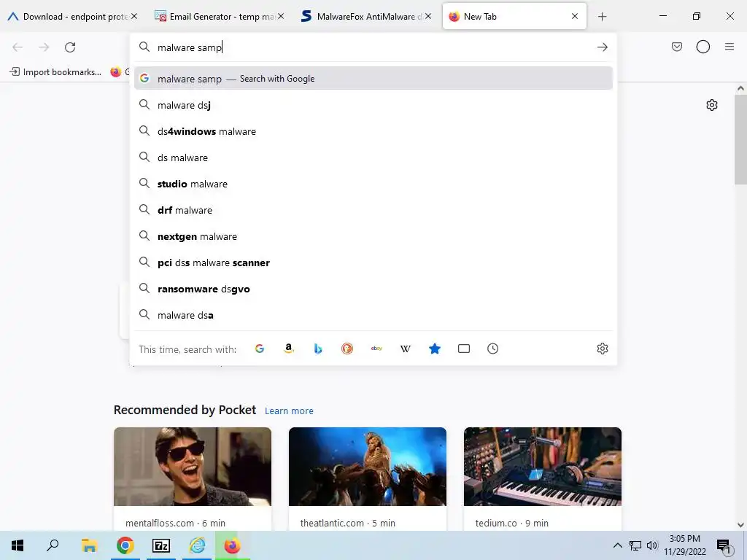The image size is (747, 560).
Task: Select suggestion 'malware dsj'
Action: click(373, 105)
